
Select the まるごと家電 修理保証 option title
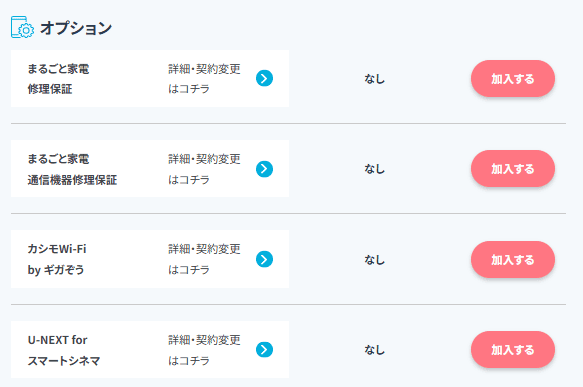point(58,79)
